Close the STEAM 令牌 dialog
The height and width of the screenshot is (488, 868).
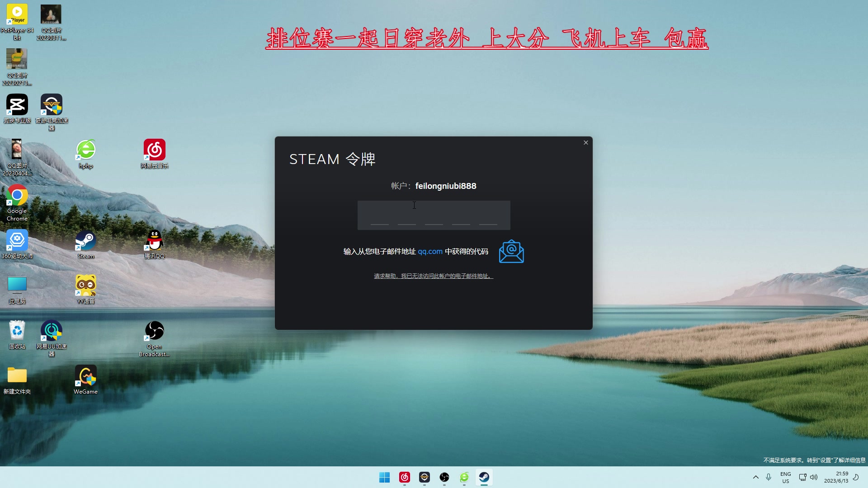(x=586, y=142)
